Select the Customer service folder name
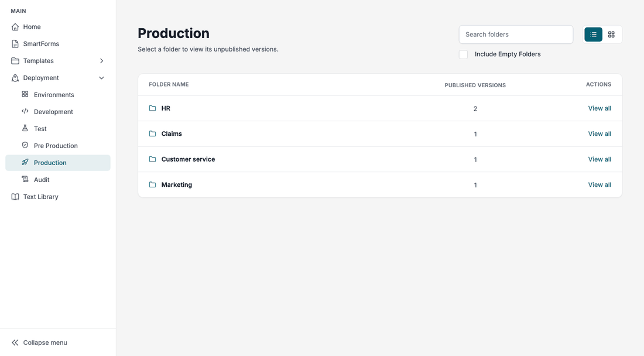This screenshot has width=644, height=356. coord(188,159)
